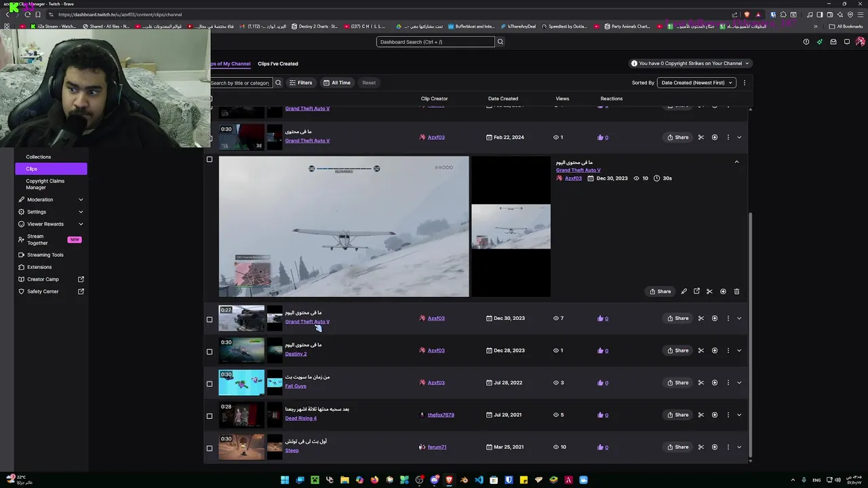Viewport: 868px width, 488px height.
Task: Click the scissors icon in the Dec 30, 2023 7-views row
Action: click(x=701, y=319)
